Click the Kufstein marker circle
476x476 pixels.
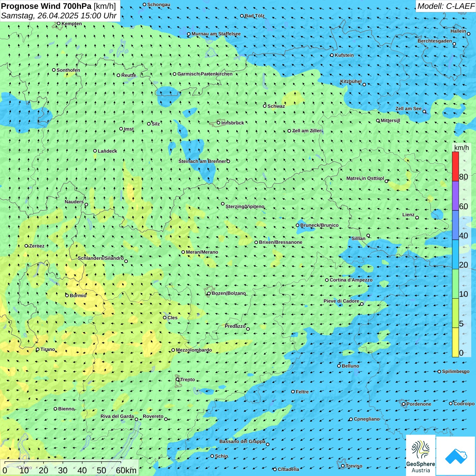(332, 55)
